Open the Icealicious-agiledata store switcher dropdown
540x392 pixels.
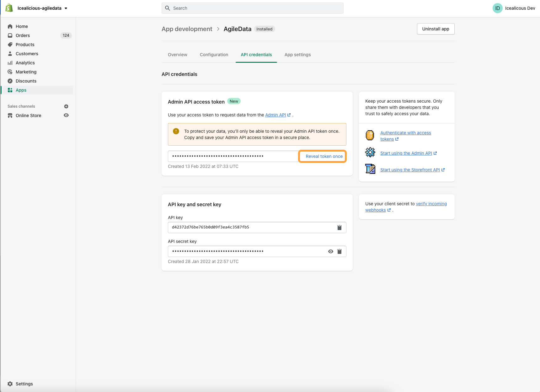pyautogui.click(x=42, y=8)
